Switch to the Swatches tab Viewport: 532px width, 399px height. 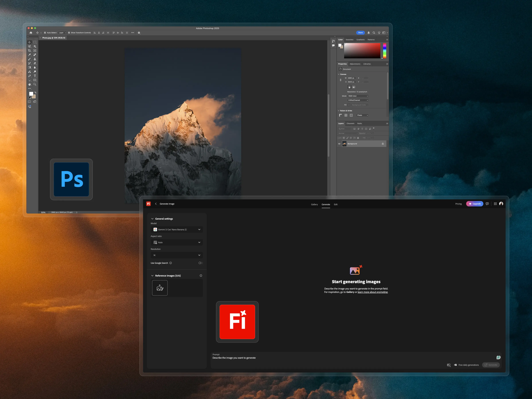tap(349, 40)
